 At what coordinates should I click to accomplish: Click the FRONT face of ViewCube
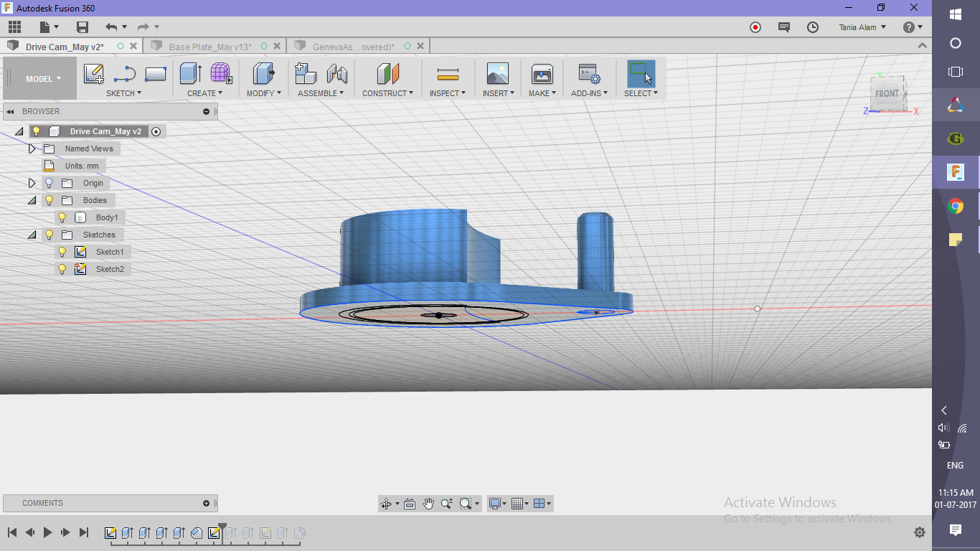click(887, 94)
